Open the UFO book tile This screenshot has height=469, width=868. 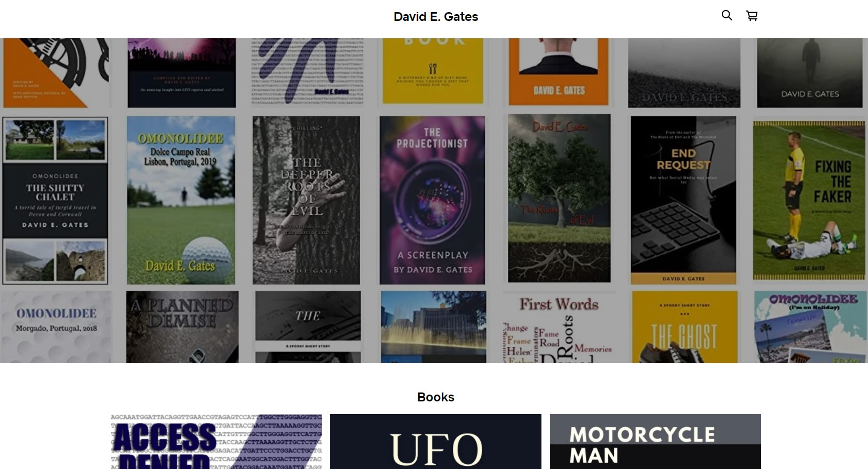coord(436,441)
